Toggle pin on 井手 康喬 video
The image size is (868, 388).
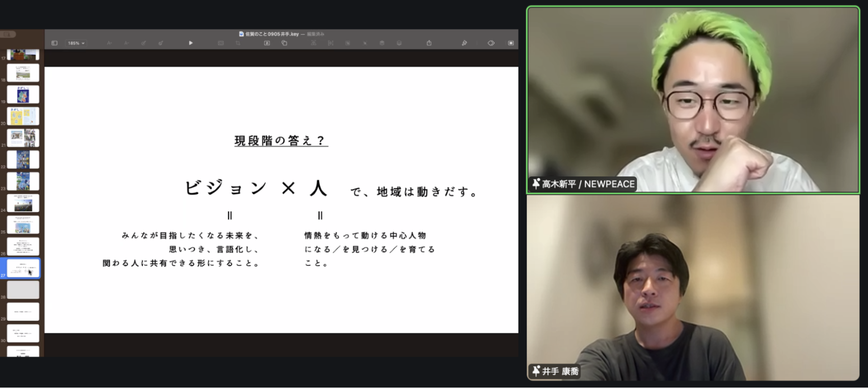click(x=536, y=371)
